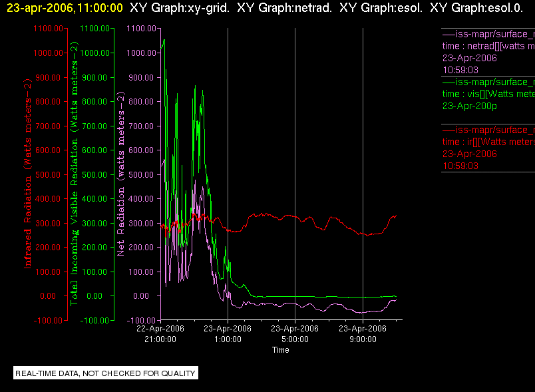Click the magenta 23-Apr-2006 legend date

[470, 58]
